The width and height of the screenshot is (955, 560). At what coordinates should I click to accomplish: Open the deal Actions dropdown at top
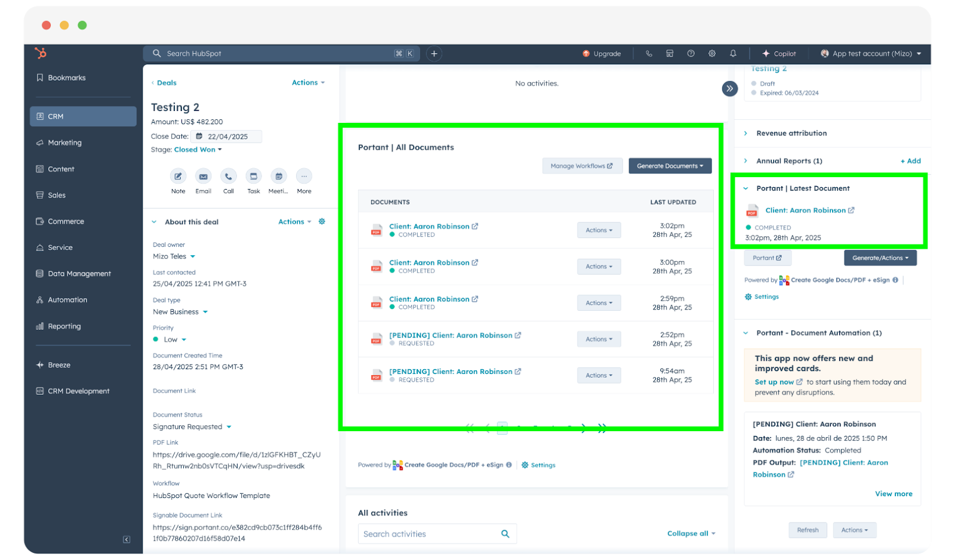click(308, 83)
